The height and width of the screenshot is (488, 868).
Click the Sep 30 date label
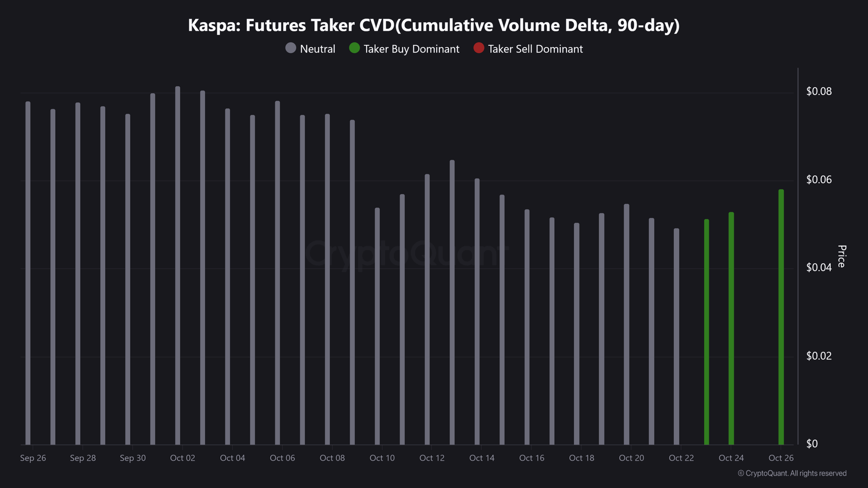coord(133,458)
